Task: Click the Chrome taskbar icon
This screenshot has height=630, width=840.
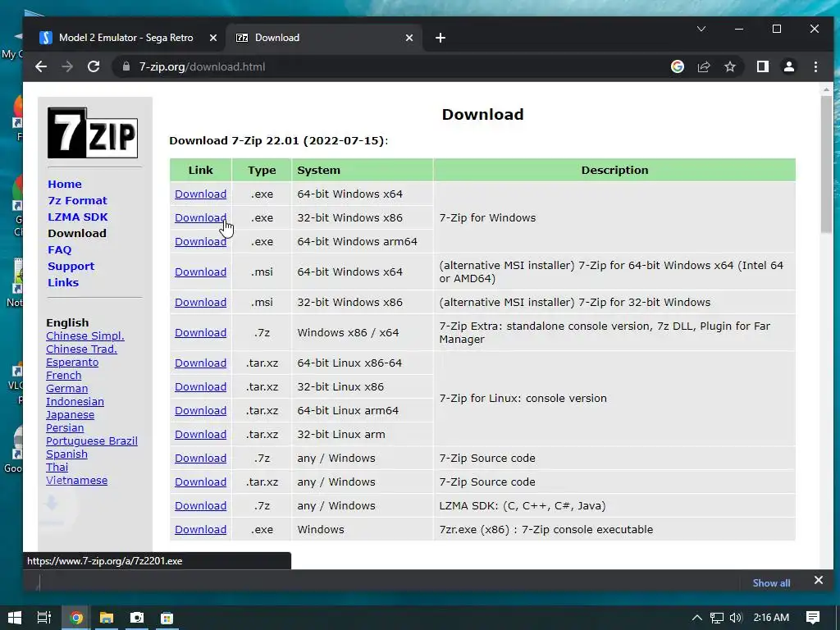Action: [x=76, y=618]
